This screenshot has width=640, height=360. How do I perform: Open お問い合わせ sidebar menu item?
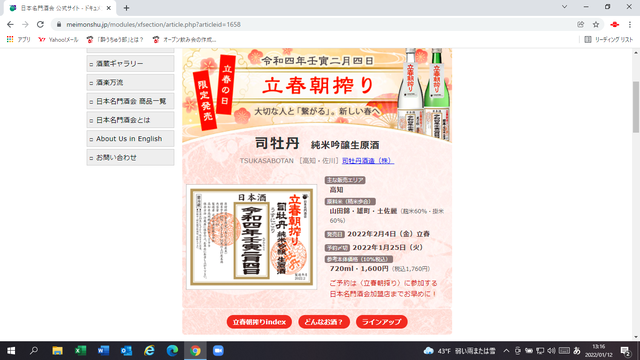tap(130, 158)
